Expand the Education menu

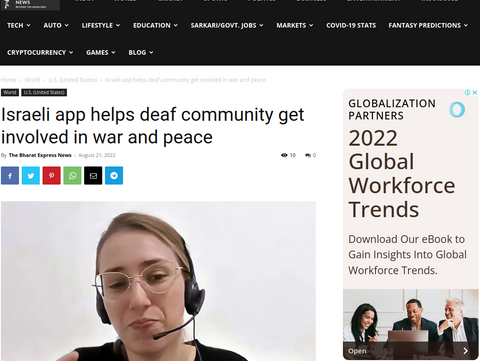(x=155, y=25)
